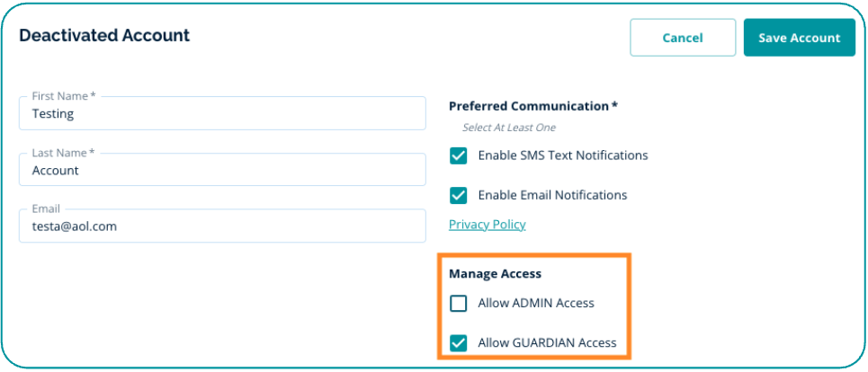Focus the First Name field containing Testing
The image size is (868, 372).
click(222, 114)
